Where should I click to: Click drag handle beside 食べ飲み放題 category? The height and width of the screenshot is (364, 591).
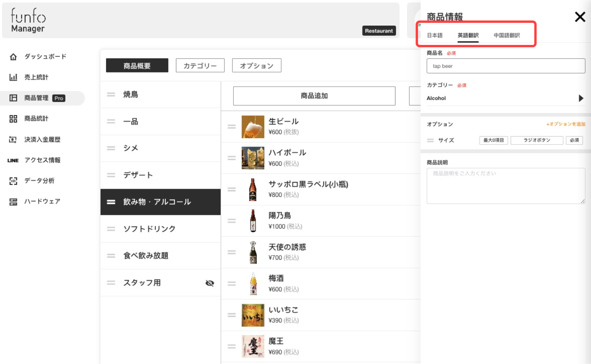[111, 256]
